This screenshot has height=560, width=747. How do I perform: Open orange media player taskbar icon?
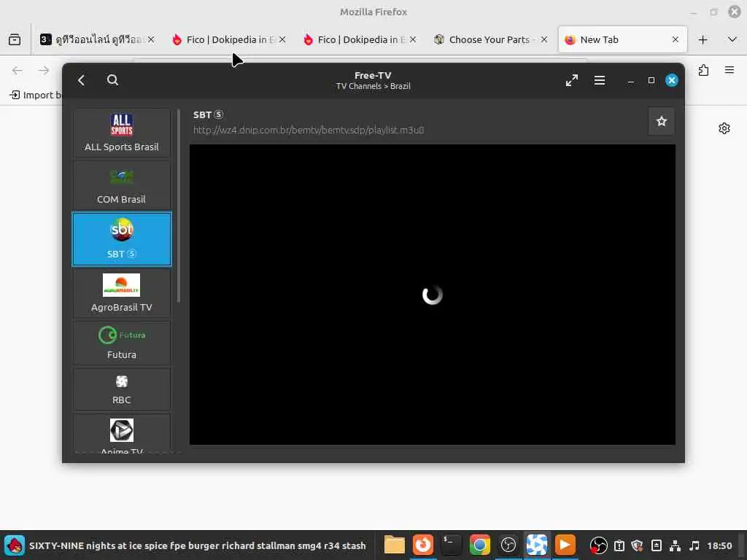pos(565,545)
